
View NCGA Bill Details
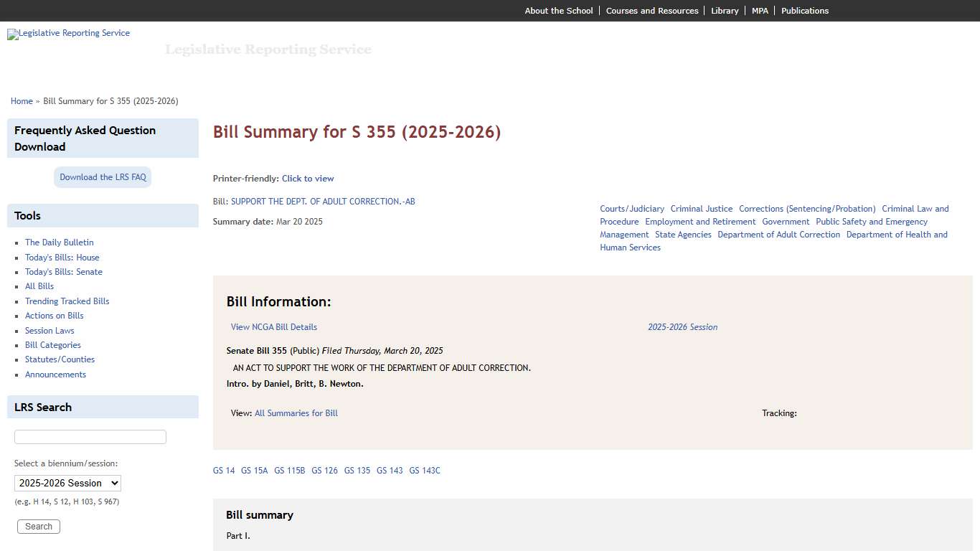tap(273, 326)
